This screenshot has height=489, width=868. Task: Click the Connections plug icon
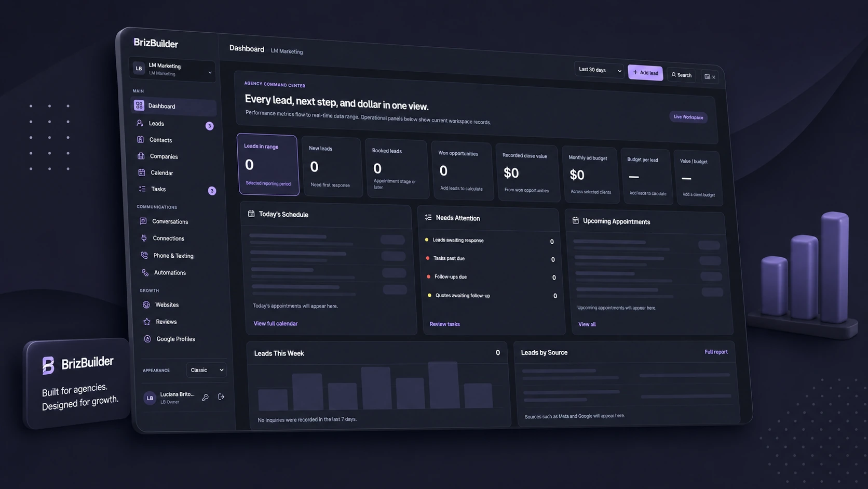(144, 238)
